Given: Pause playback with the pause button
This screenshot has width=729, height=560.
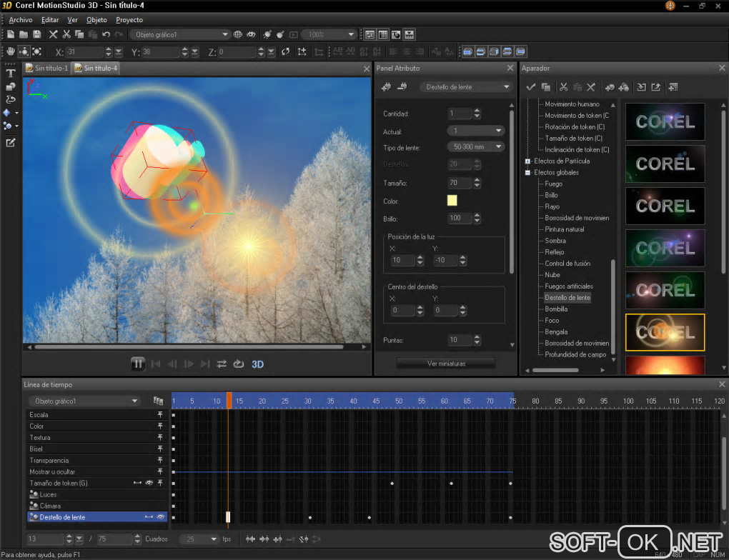Looking at the screenshot, I should (138, 364).
